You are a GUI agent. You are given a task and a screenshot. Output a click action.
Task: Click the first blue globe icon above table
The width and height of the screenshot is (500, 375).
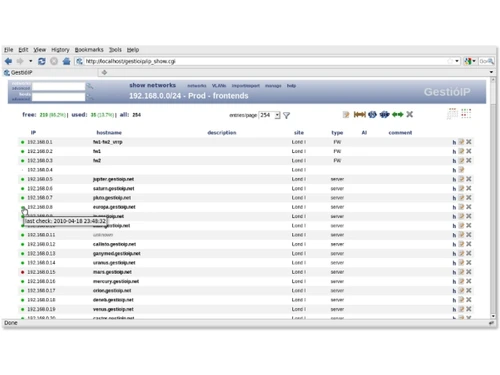(x=372, y=115)
